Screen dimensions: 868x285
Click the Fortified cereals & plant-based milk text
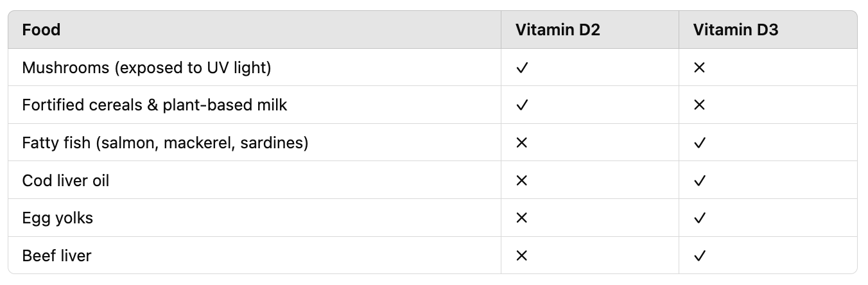tap(155, 105)
